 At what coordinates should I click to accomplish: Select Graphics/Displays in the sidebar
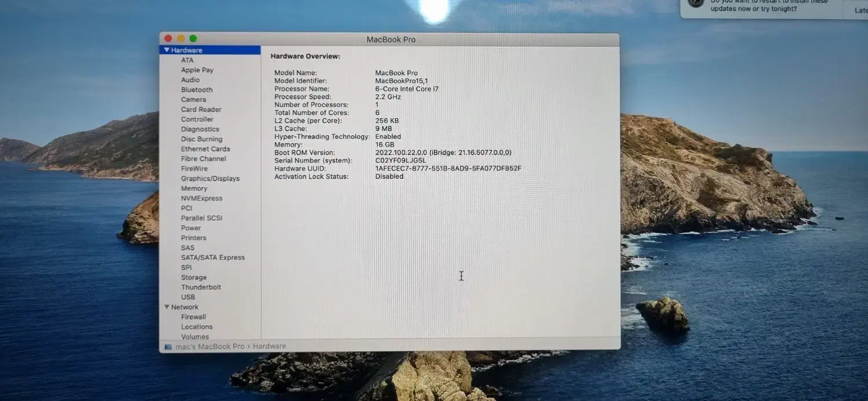pos(210,178)
